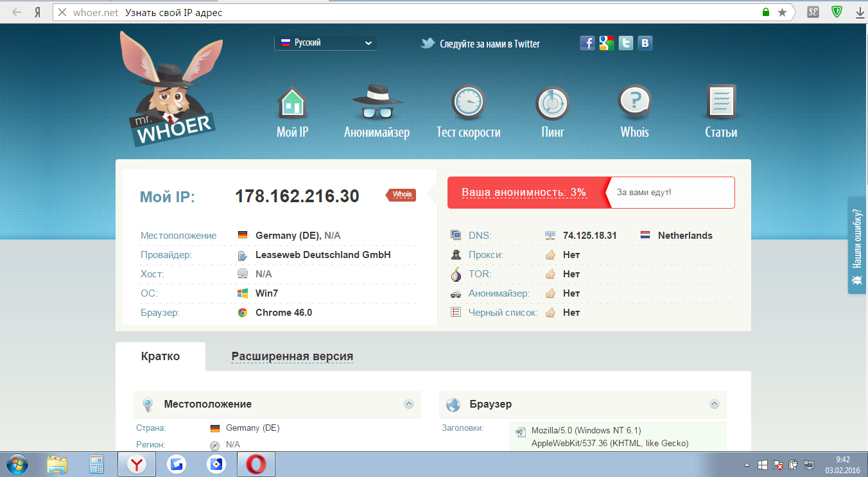Screen dimensions: 868x477
Task: Open the Мой IP house icon
Action: coord(292,103)
